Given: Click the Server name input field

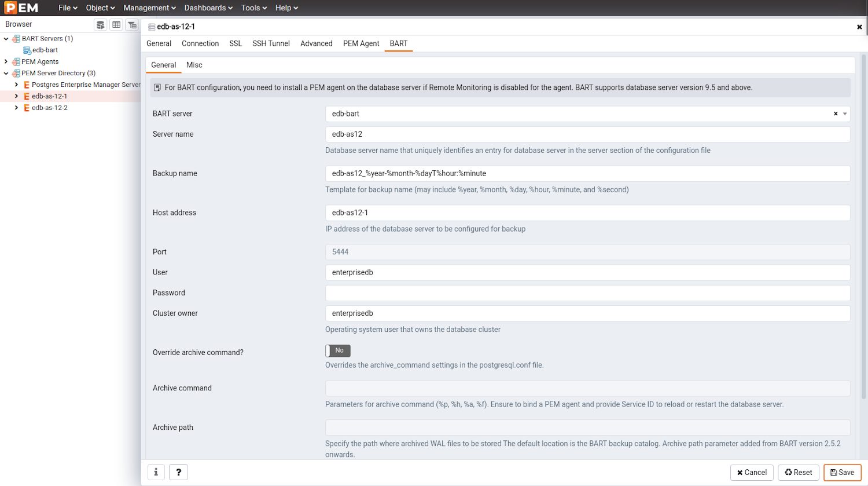Looking at the screenshot, I should point(587,134).
